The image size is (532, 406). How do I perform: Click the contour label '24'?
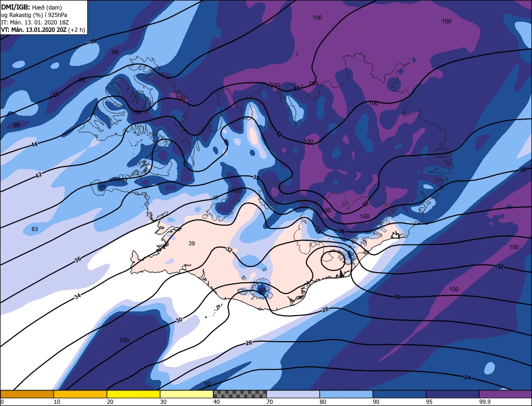[468, 377]
